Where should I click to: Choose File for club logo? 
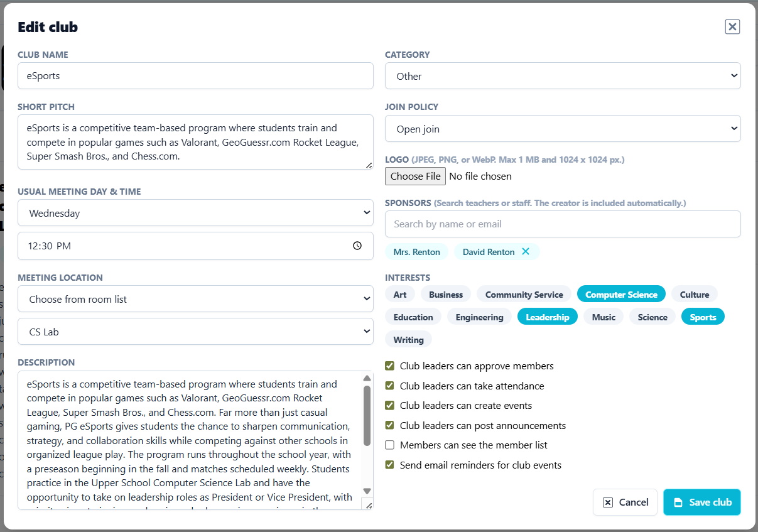415,176
